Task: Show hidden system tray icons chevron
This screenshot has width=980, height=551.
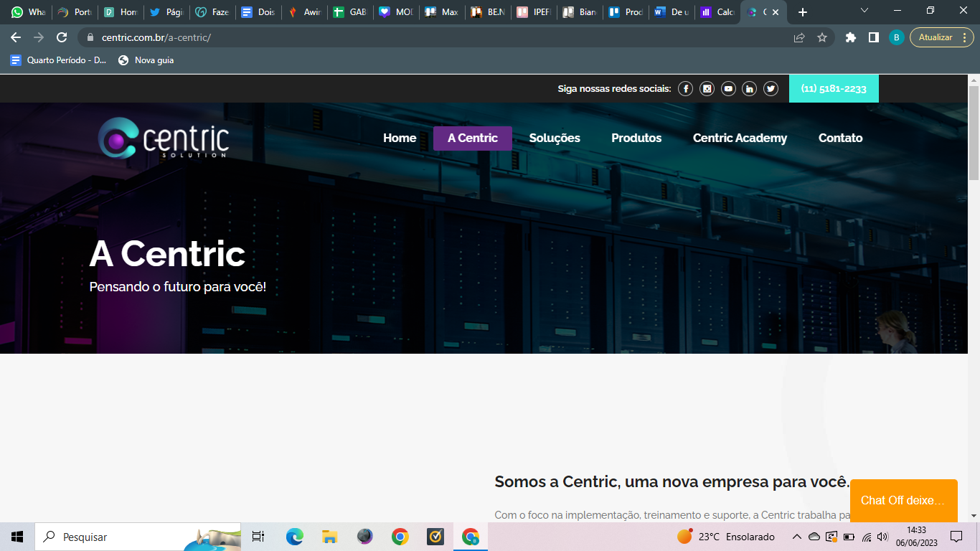Action: [797, 537]
